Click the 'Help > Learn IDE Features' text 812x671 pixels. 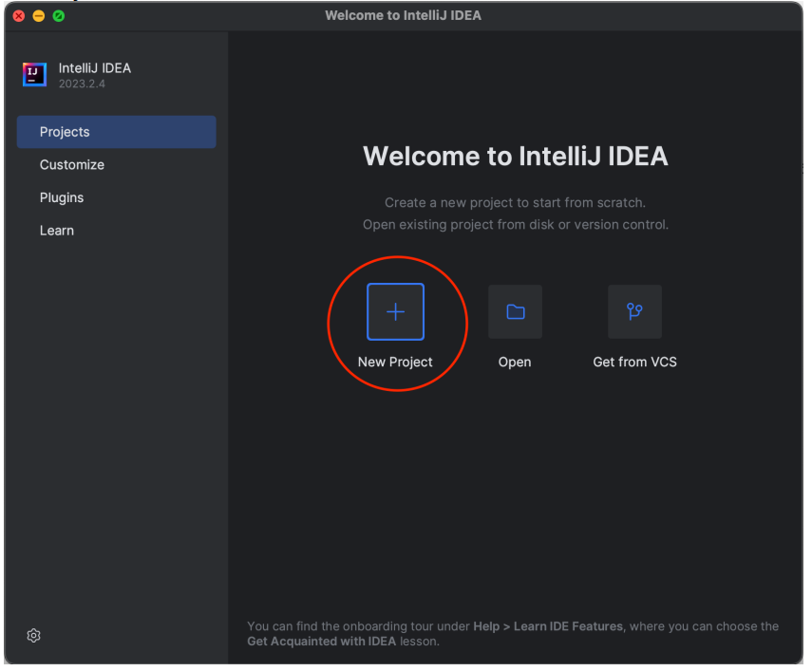click(548, 626)
